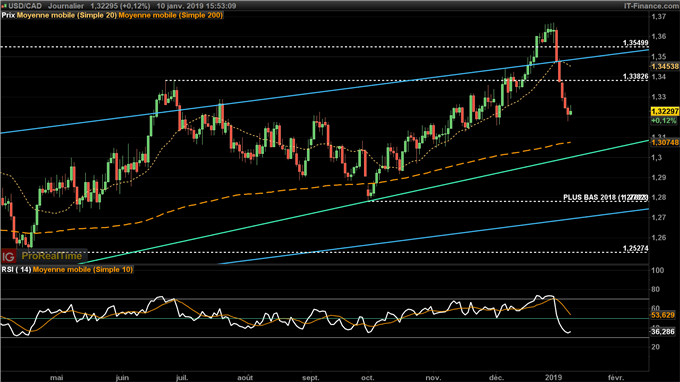Open the Prix indicator label
The height and width of the screenshot is (382, 680).
pos(8,15)
